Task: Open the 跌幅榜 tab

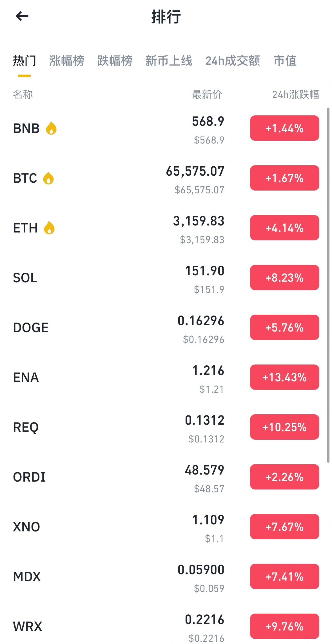Action: [115, 61]
